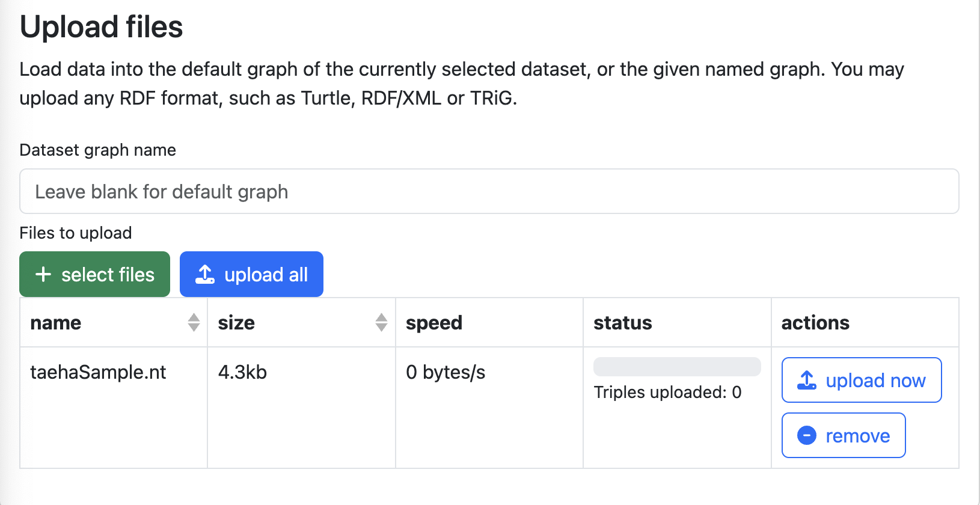Click the upload icon in 'upload now'
Screen dimensions: 980x505
(x=807, y=380)
